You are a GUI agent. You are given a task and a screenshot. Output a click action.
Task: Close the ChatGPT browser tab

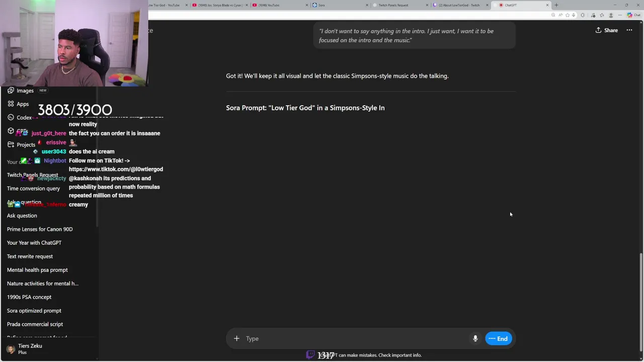click(x=547, y=5)
